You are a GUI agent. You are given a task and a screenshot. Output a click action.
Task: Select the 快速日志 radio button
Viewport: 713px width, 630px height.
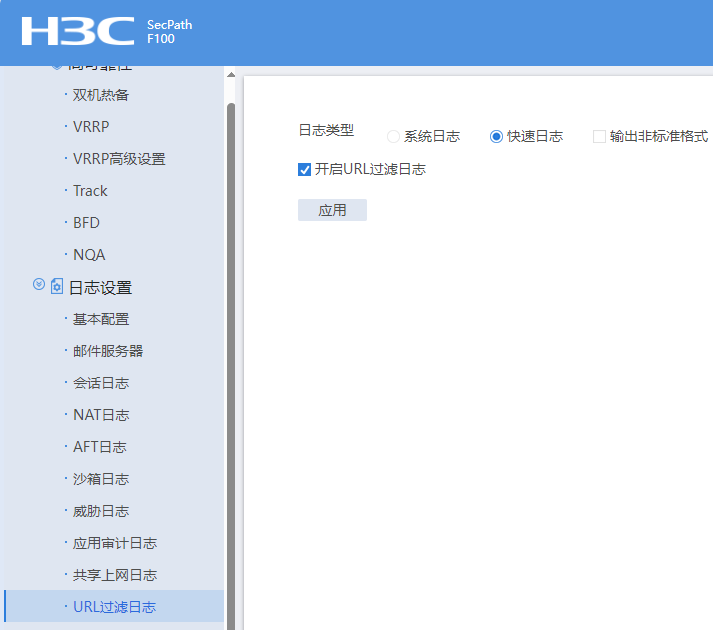pyautogui.click(x=496, y=136)
